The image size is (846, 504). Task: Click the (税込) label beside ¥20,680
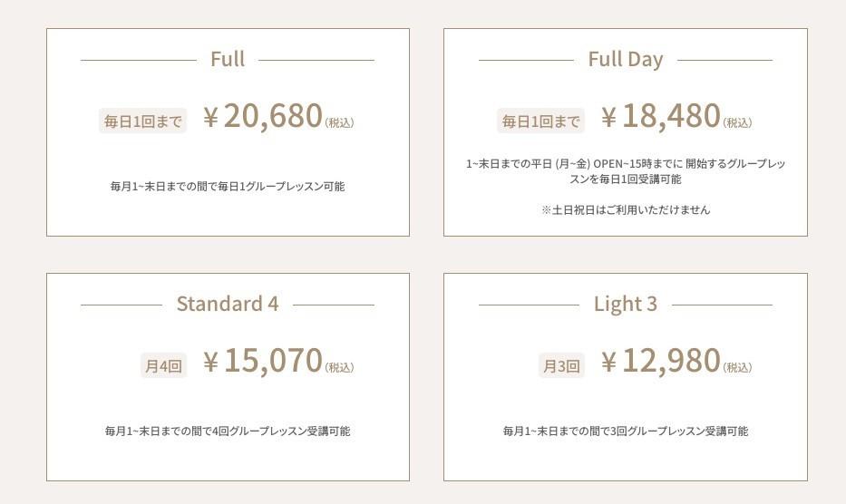(x=339, y=122)
